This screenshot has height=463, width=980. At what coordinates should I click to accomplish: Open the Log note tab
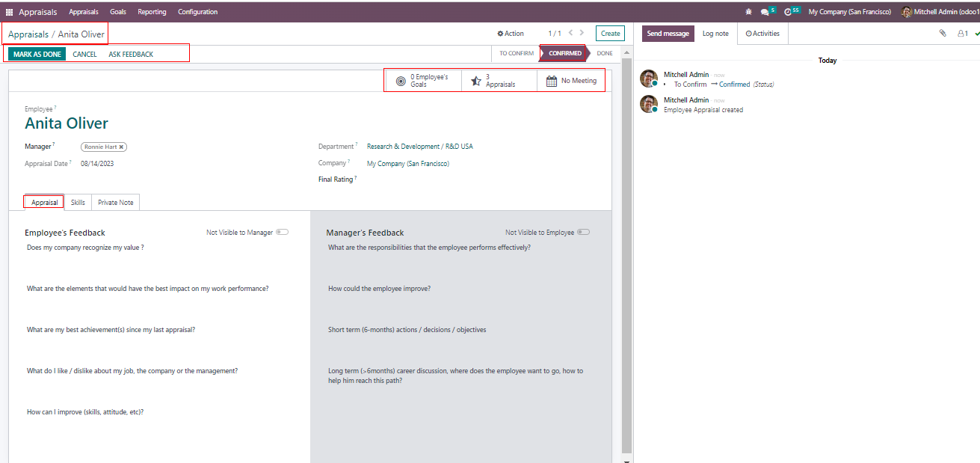pos(715,34)
